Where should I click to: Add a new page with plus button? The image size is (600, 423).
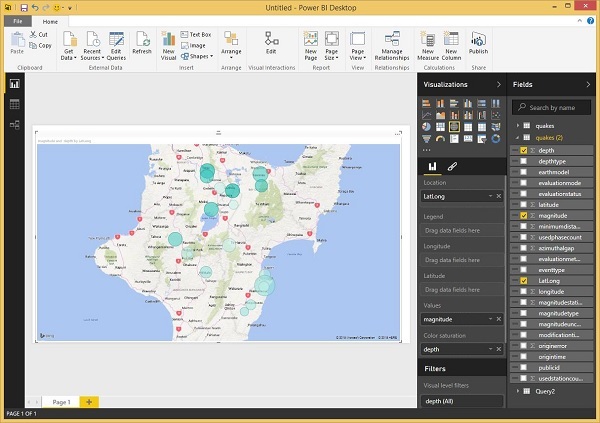point(88,401)
